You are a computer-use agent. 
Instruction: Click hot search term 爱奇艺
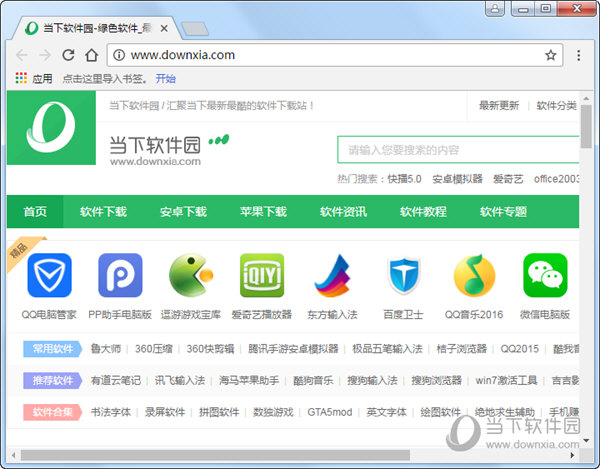508,179
